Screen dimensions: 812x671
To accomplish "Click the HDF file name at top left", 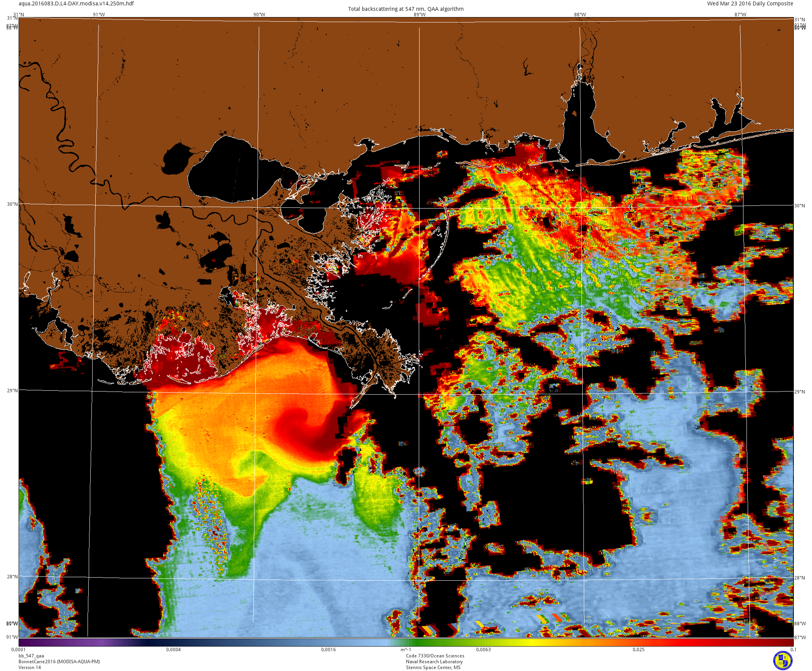I will [76, 3].
